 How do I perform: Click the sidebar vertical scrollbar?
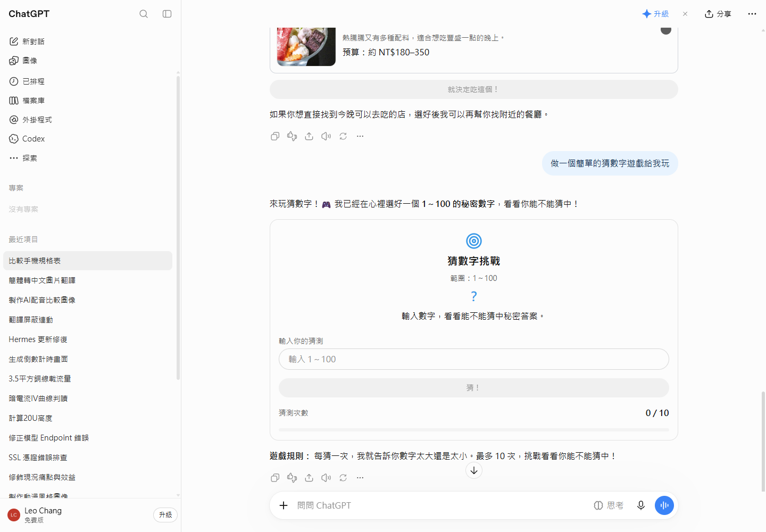pyautogui.click(x=178, y=228)
